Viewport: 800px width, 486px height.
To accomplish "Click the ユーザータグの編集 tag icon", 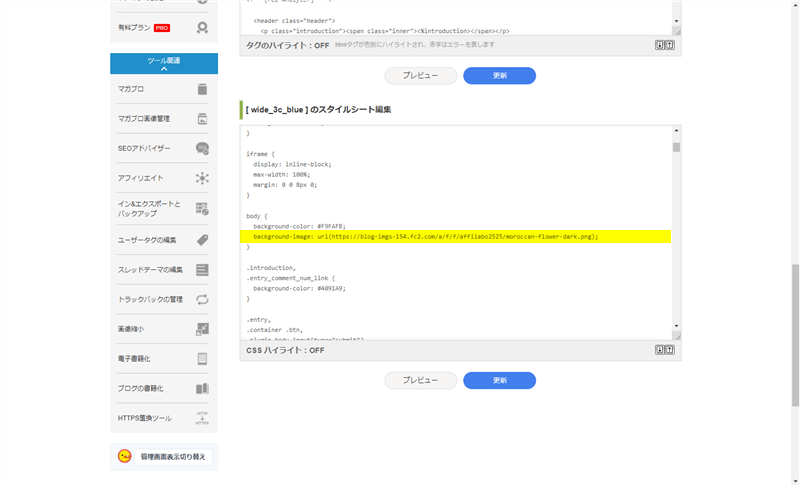I will (202, 240).
